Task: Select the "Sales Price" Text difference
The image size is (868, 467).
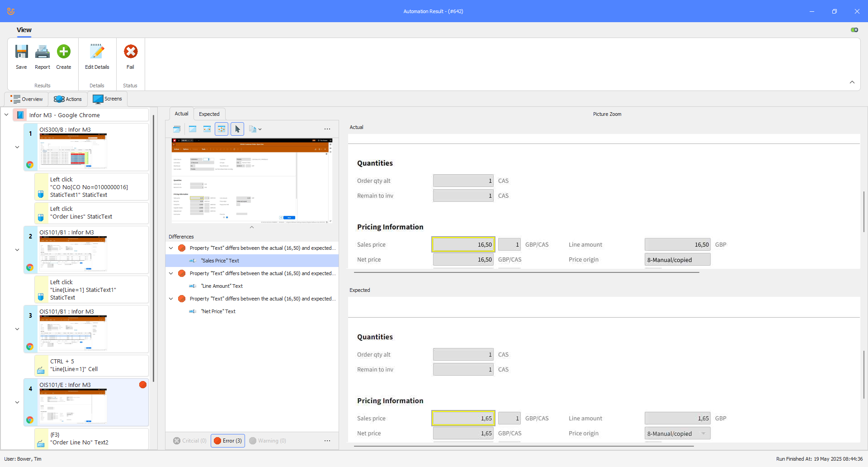Action: tap(252, 261)
